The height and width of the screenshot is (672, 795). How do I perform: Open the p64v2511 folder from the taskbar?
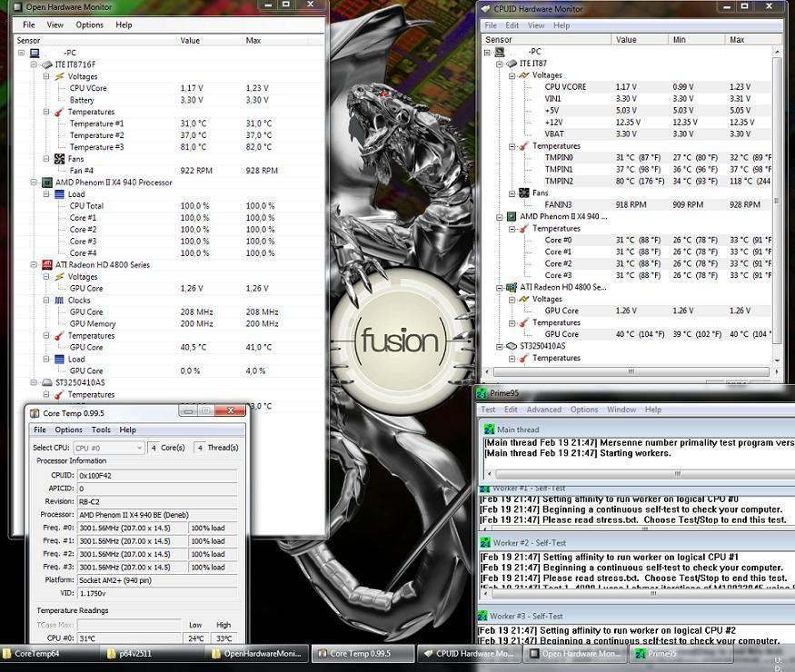[156, 654]
